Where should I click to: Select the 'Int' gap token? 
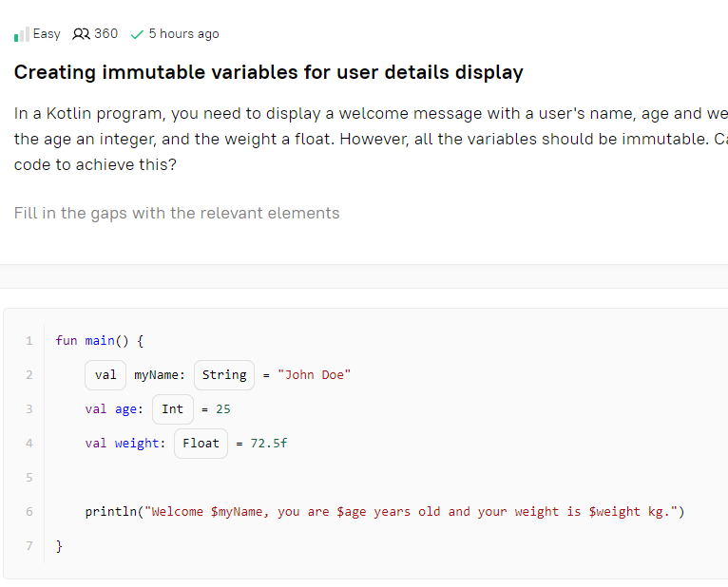[x=173, y=409]
